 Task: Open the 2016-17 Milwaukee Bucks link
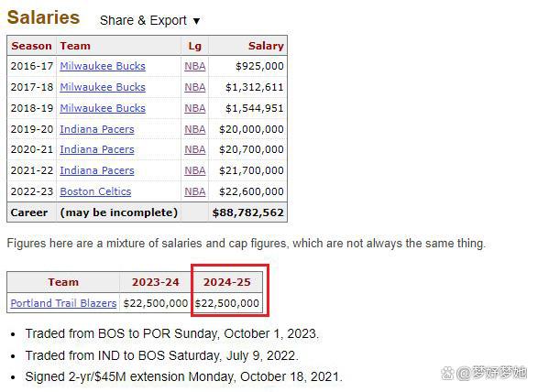103,66
